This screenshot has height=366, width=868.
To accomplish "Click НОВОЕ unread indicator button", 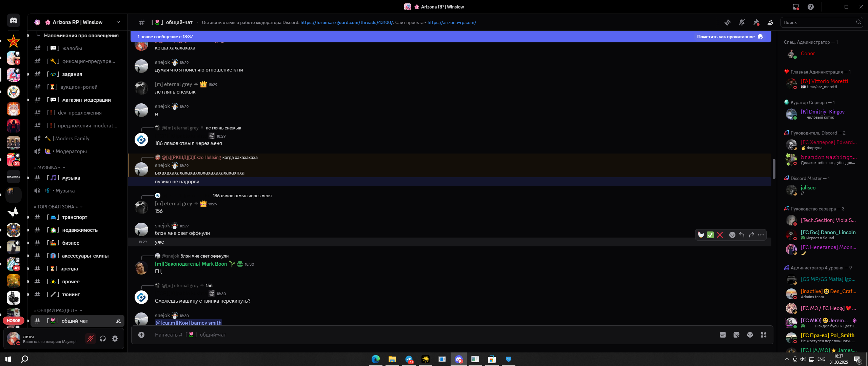I will (x=14, y=321).
